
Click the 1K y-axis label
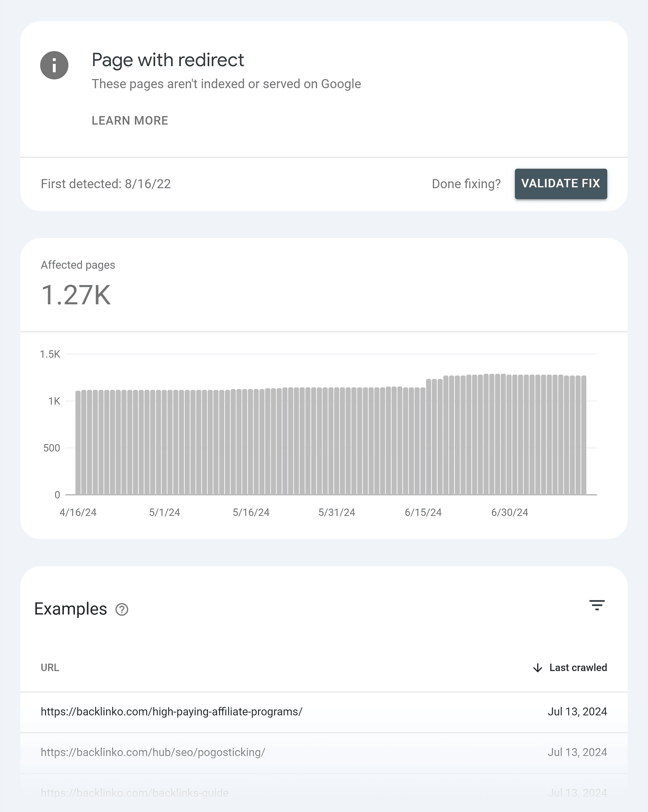[54, 401]
